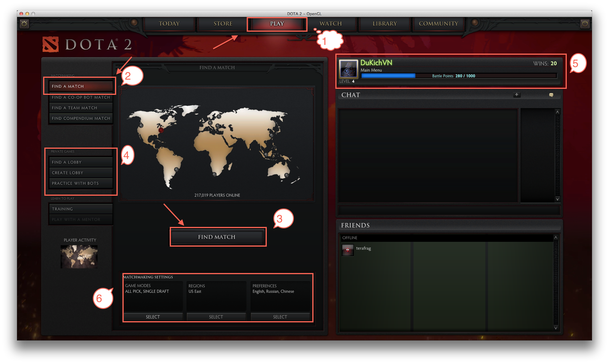Image resolution: width=609 pixels, height=364 pixels.
Task: Click the Dota 2 logo emblem
Action: pyautogui.click(x=50, y=45)
